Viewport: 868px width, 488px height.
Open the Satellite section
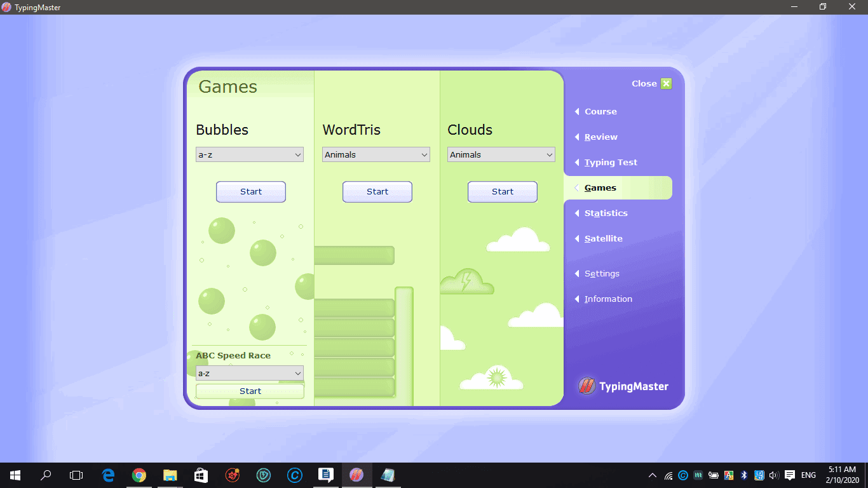coord(603,238)
